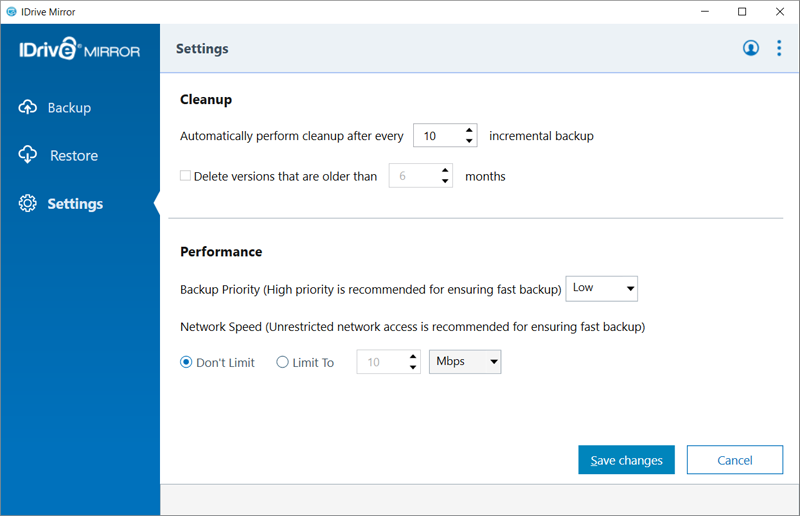
Task: Switch to the Restore section
Action: (73, 155)
